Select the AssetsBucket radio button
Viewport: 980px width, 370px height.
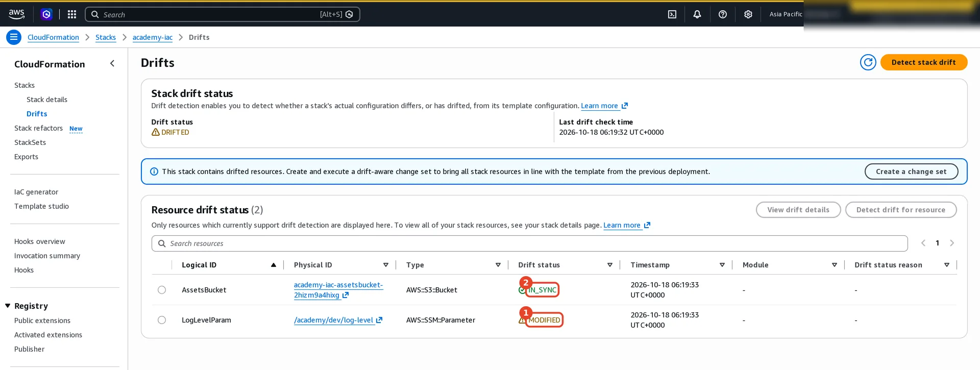click(x=162, y=290)
